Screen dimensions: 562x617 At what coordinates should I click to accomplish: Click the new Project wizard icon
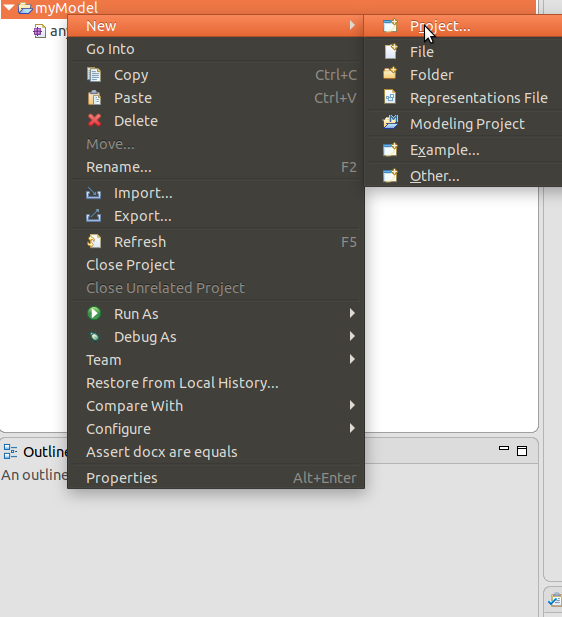click(390, 26)
